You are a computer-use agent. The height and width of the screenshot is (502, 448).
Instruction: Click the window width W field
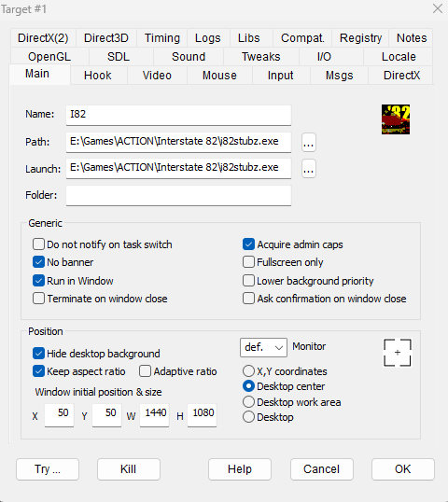pyautogui.click(x=154, y=415)
